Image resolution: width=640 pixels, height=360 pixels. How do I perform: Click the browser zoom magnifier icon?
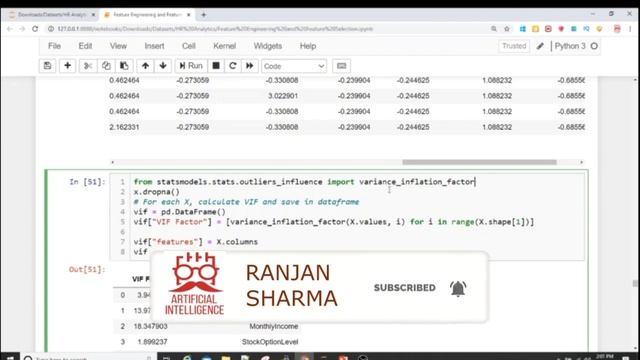[x=494, y=29]
